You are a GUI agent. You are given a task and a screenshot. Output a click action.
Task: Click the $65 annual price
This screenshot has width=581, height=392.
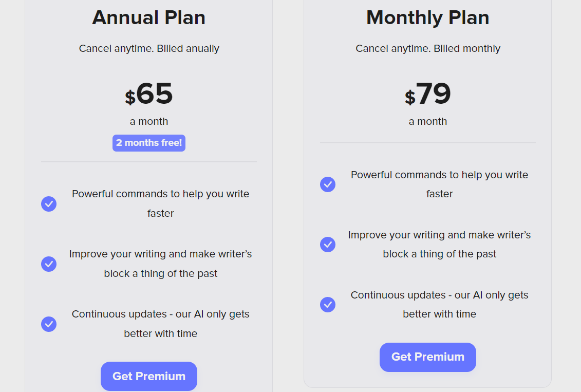tap(149, 94)
